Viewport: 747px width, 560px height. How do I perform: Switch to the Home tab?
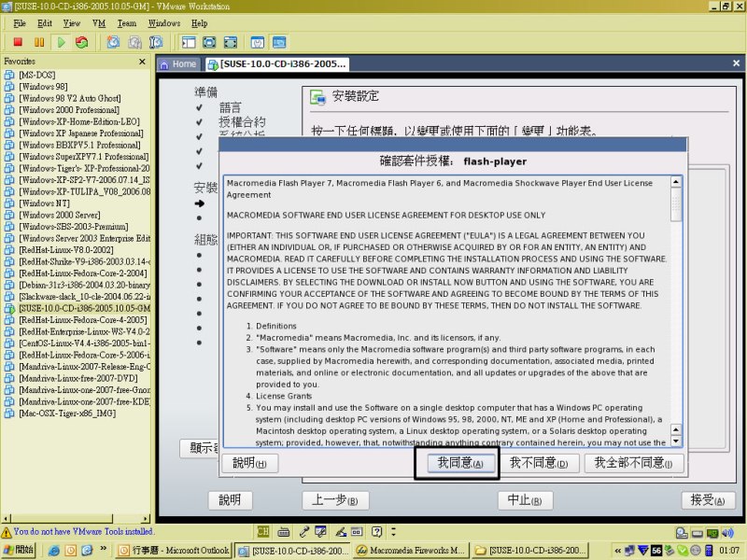pyautogui.click(x=178, y=64)
